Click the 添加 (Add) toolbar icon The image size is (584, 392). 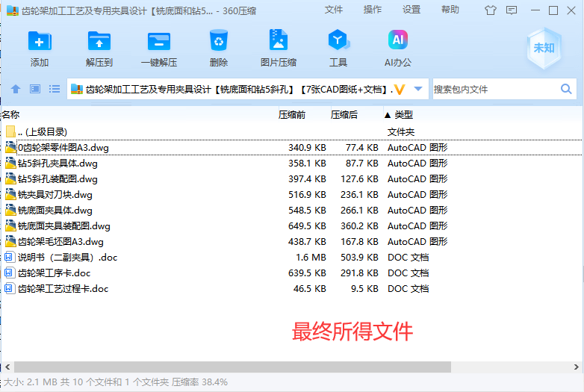(40, 40)
